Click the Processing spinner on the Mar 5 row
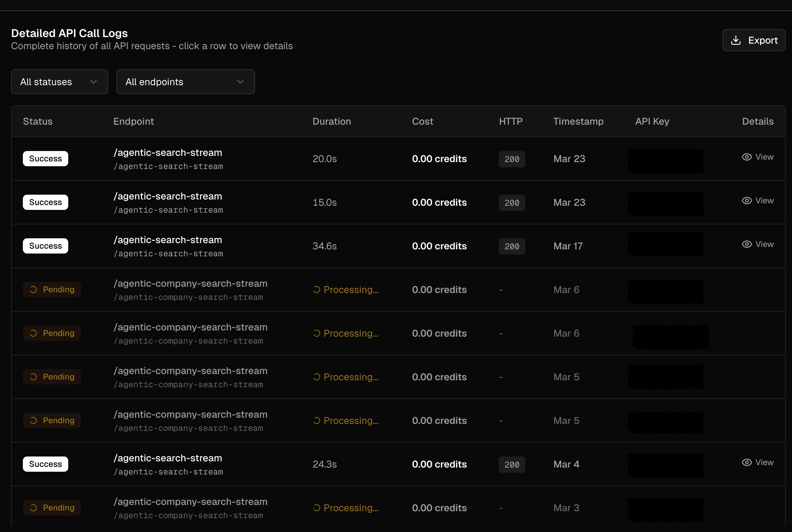This screenshot has width=792, height=532. pyautogui.click(x=316, y=377)
